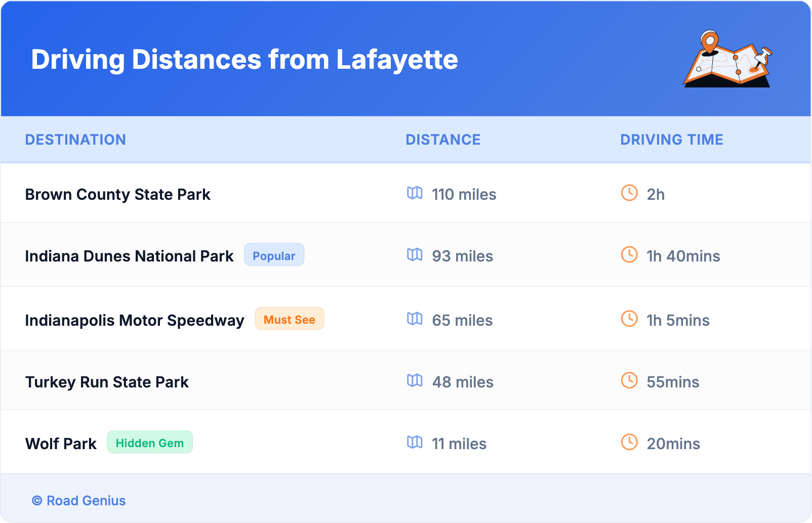Viewport: 812px width, 523px height.
Task: Click the map icon beside 110 miles
Action: coord(415,193)
